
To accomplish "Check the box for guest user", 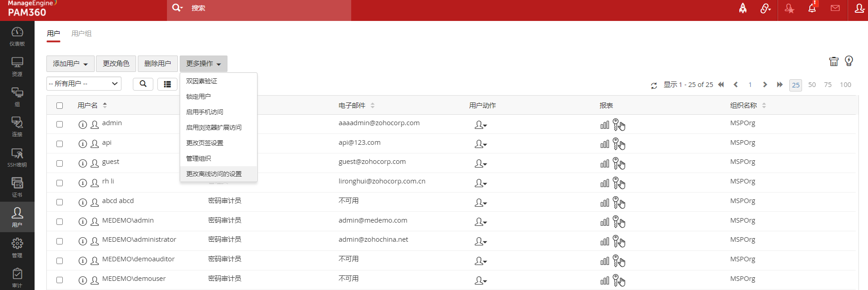I will click(60, 163).
